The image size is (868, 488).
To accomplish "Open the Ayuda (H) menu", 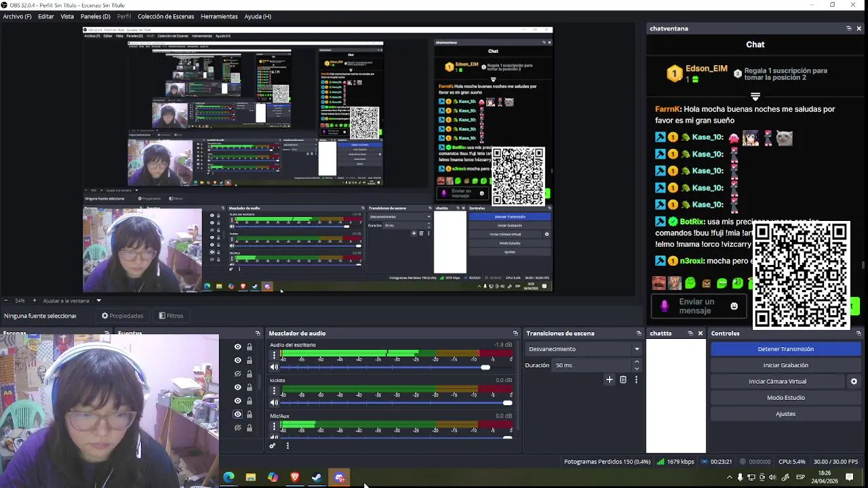I will click(258, 16).
